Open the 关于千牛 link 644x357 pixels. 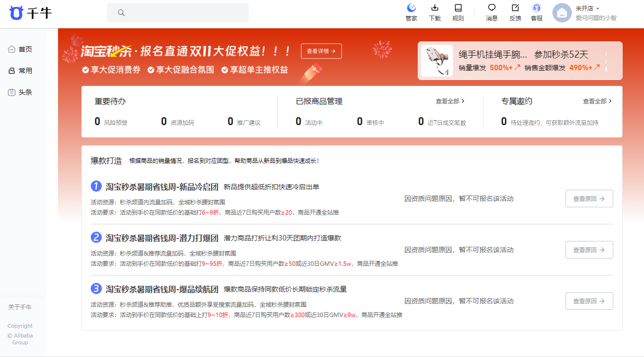click(x=20, y=307)
